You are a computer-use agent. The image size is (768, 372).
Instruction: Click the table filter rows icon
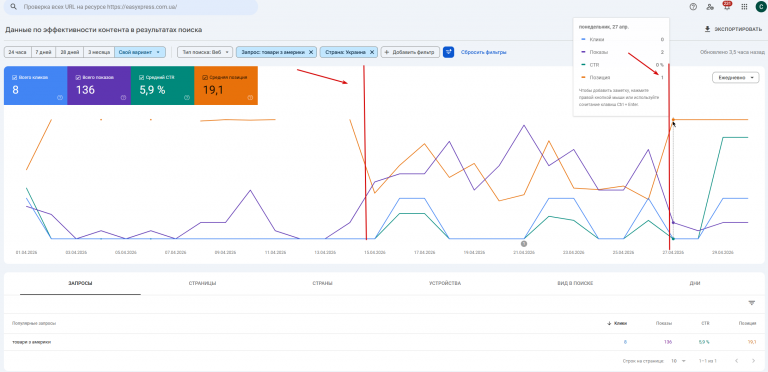pyautogui.click(x=752, y=303)
